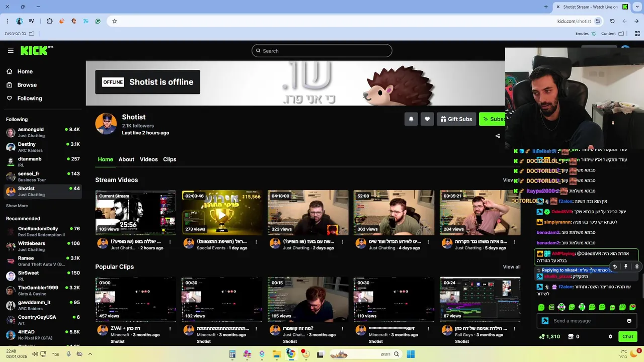The height and width of the screenshot is (362, 644).
Task: Open TheGambler1999 in Recommended list
Action: pyautogui.click(x=43, y=291)
